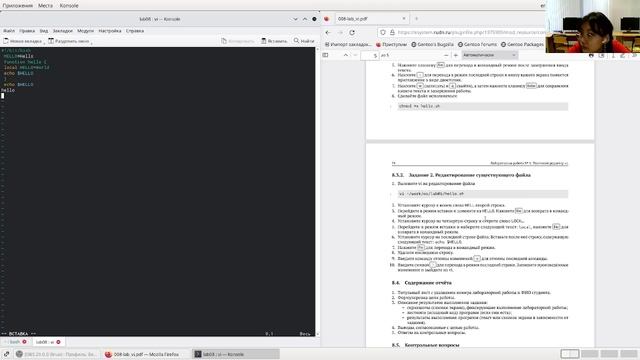Go to previous page in PDF viewer
This screenshot has height=360, width=640.
pos(346,55)
